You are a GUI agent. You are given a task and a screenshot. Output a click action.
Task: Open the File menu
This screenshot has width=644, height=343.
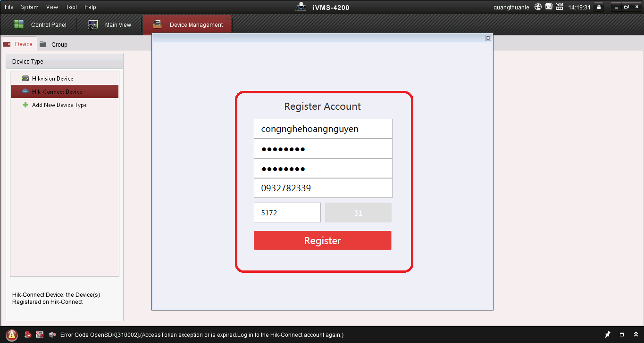pos(9,7)
